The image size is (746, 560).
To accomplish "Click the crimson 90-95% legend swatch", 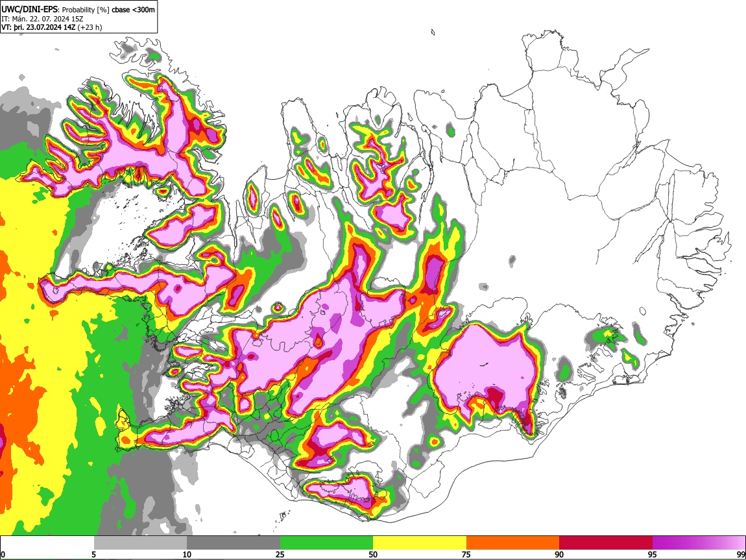I will pos(606,543).
